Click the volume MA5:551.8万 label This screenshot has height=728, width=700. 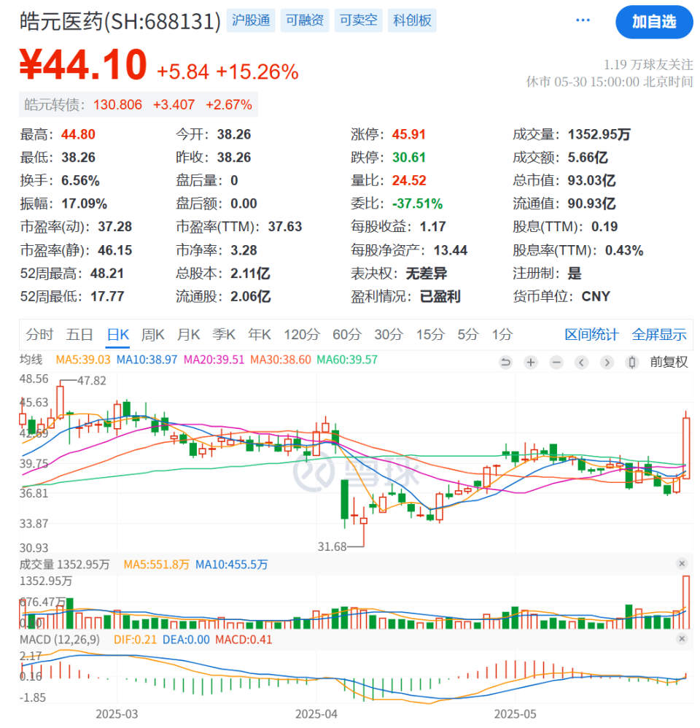(x=157, y=565)
